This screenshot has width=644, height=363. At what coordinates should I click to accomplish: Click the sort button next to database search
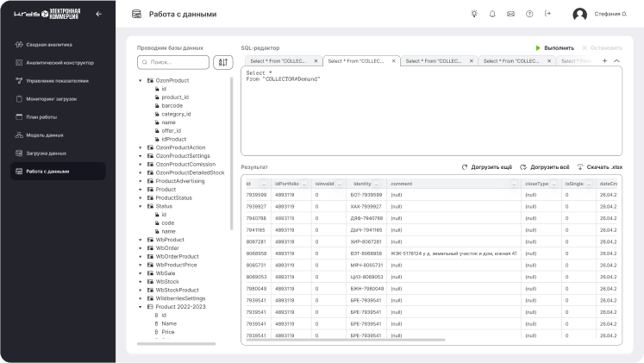[x=222, y=62]
